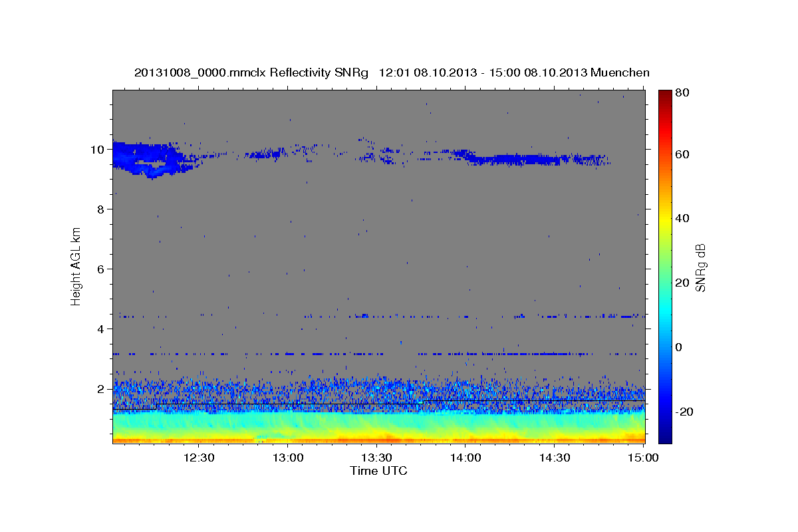Image resolution: width=798 pixels, height=532 pixels.
Task: Click the colorbar value -20
Action: pos(685,412)
